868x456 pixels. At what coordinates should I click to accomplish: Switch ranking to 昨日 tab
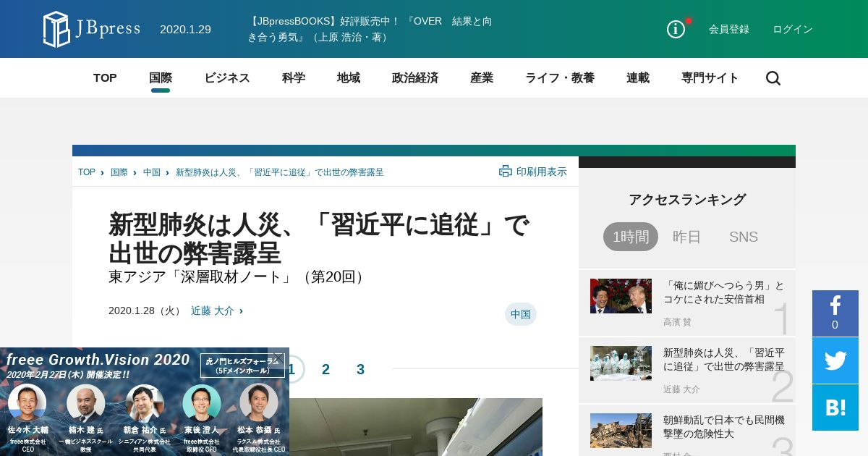[x=687, y=237]
